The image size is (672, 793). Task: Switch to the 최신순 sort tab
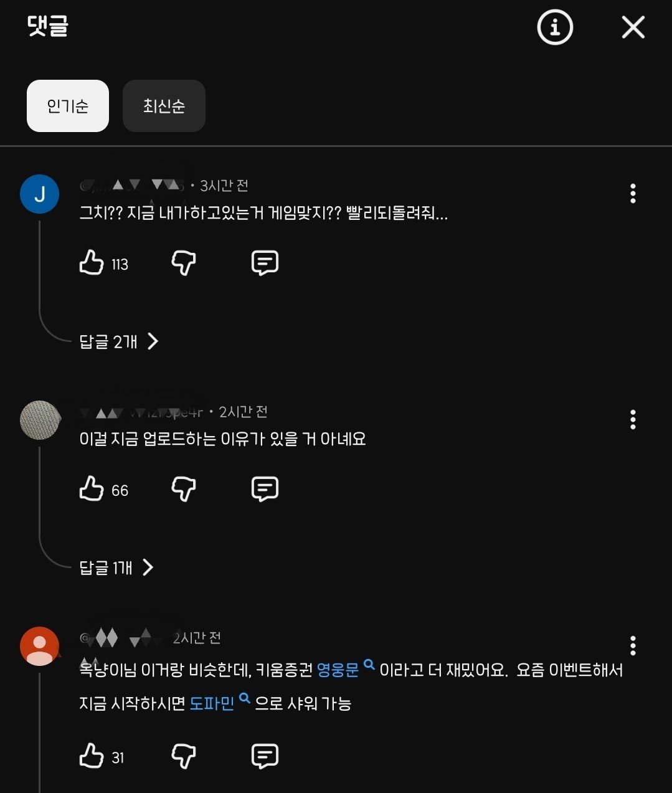click(x=164, y=106)
